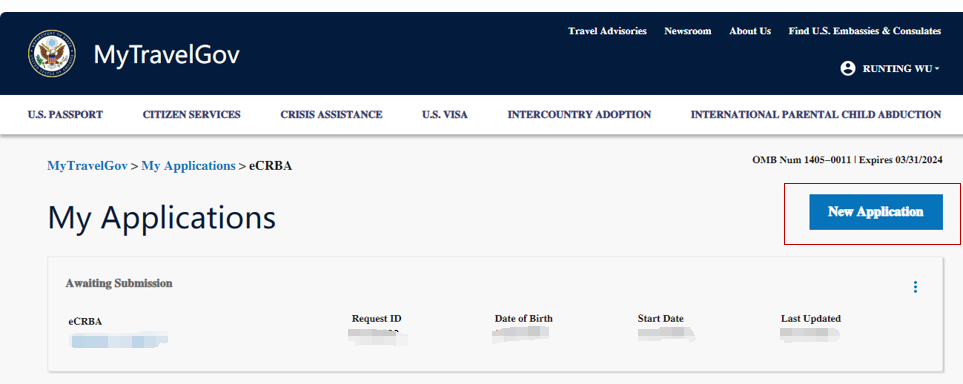The image size is (963, 384).
Task: Open the CITIZEN SERVICES menu
Action: [x=192, y=114]
